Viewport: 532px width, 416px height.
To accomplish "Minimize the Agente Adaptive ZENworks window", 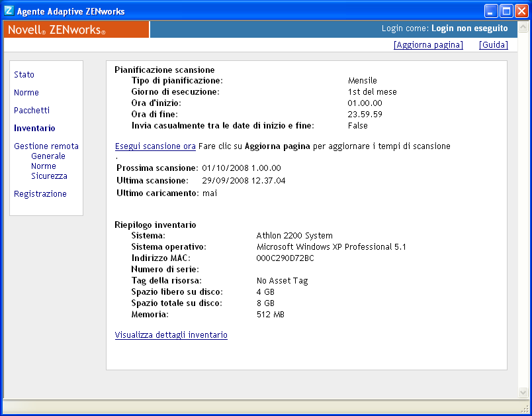I will (490, 11).
